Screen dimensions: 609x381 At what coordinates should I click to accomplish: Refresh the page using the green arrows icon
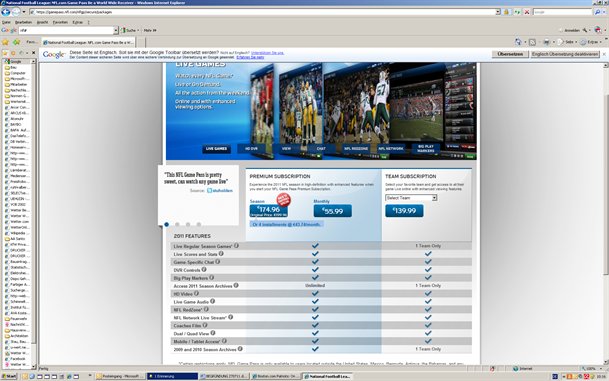[517, 12]
